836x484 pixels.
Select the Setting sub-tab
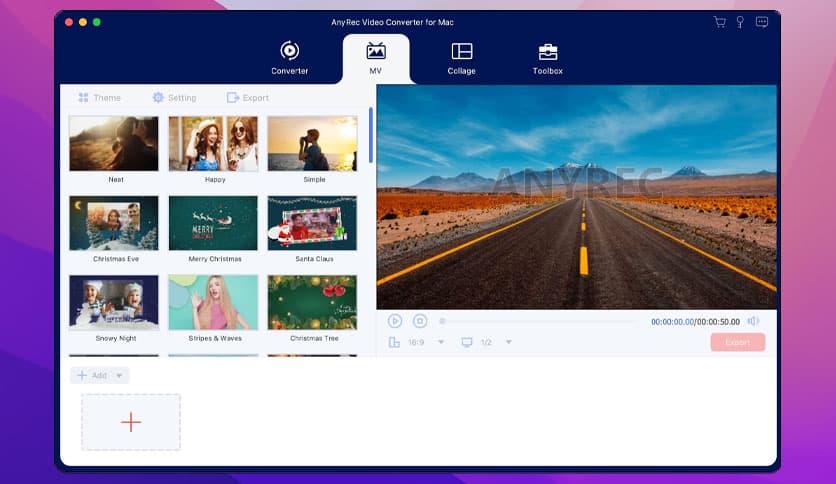(174, 98)
